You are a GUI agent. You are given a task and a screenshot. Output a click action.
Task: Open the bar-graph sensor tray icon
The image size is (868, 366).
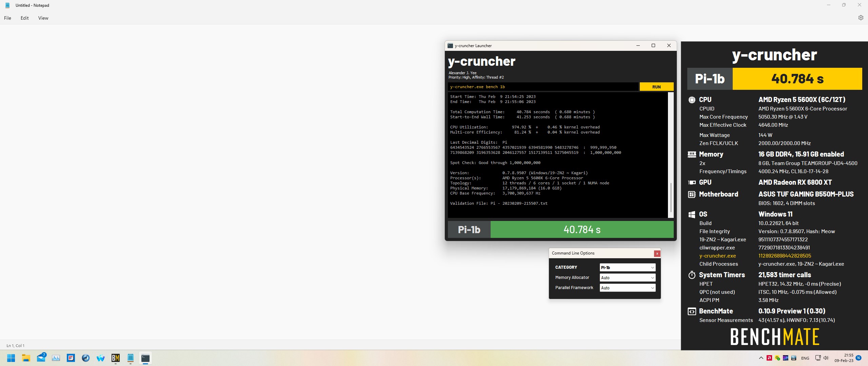(x=794, y=358)
